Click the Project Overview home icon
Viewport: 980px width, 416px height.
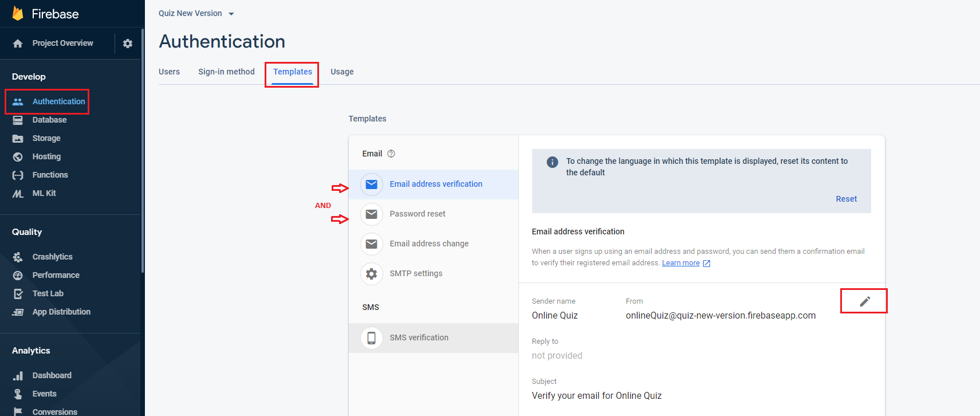18,44
